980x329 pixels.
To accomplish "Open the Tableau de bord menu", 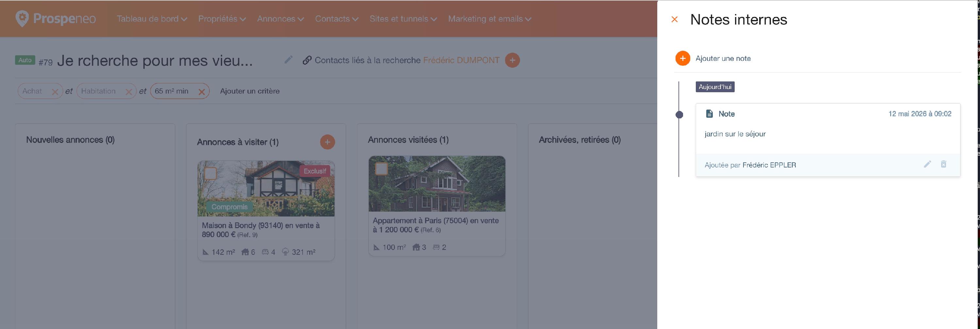I will (x=152, y=19).
